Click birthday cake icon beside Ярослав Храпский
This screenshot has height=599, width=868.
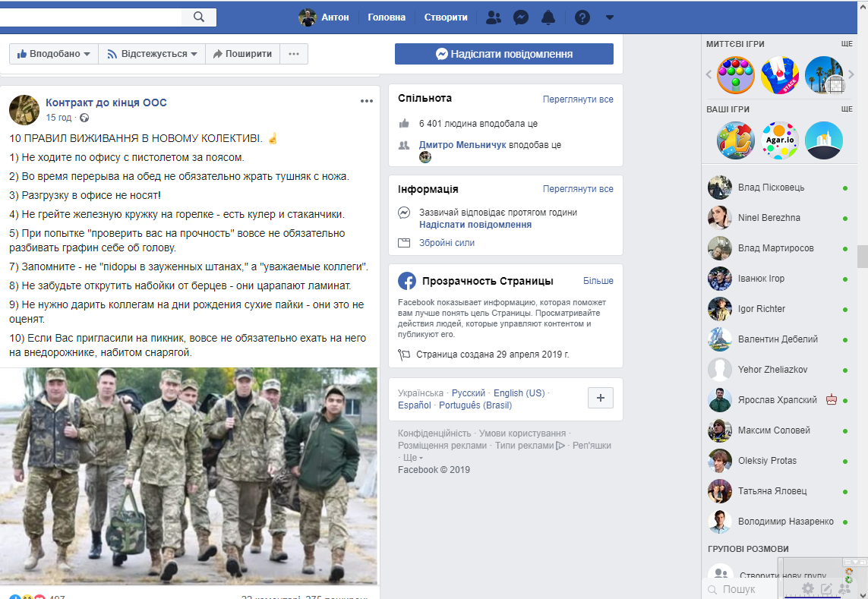pos(831,399)
